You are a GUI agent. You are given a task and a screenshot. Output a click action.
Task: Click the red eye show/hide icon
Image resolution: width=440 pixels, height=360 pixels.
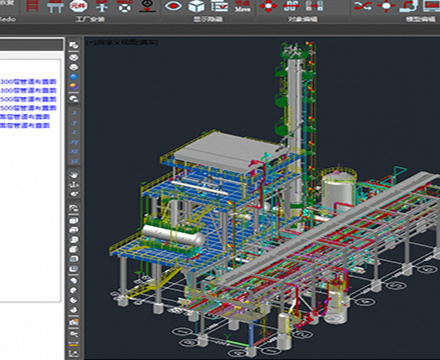[173, 6]
